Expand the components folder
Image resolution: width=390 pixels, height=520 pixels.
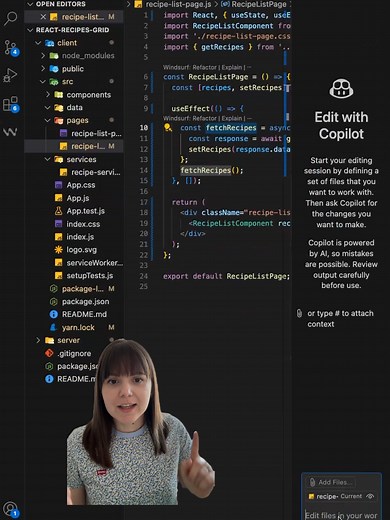tap(48, 94)
